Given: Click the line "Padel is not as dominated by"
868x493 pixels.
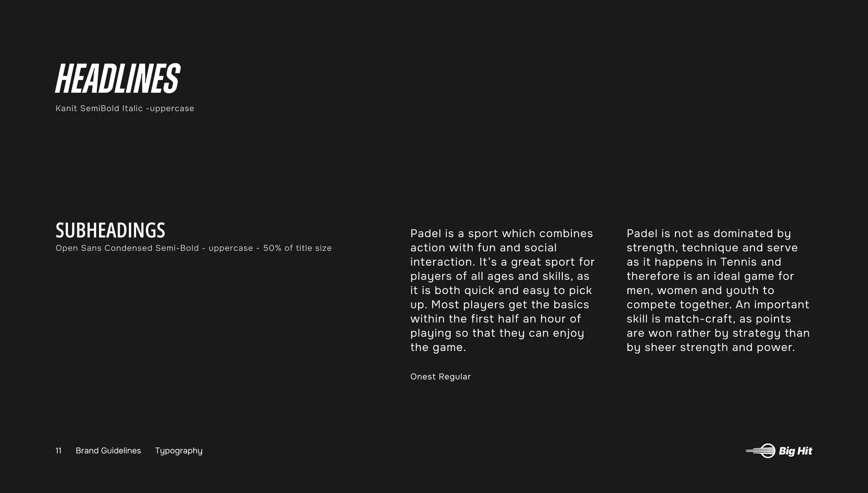Looking at the screenshot, I should (x=708, y=234).
